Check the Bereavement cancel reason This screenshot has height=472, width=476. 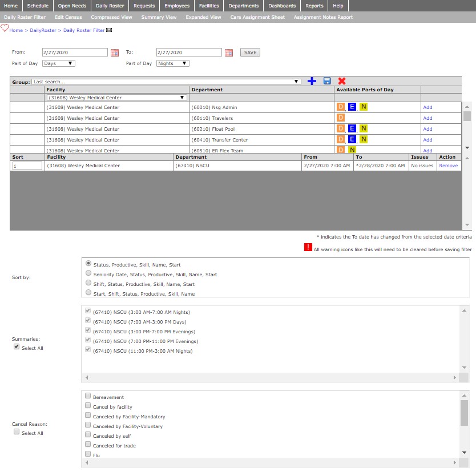pyautogui.click(x=88, y=396)
